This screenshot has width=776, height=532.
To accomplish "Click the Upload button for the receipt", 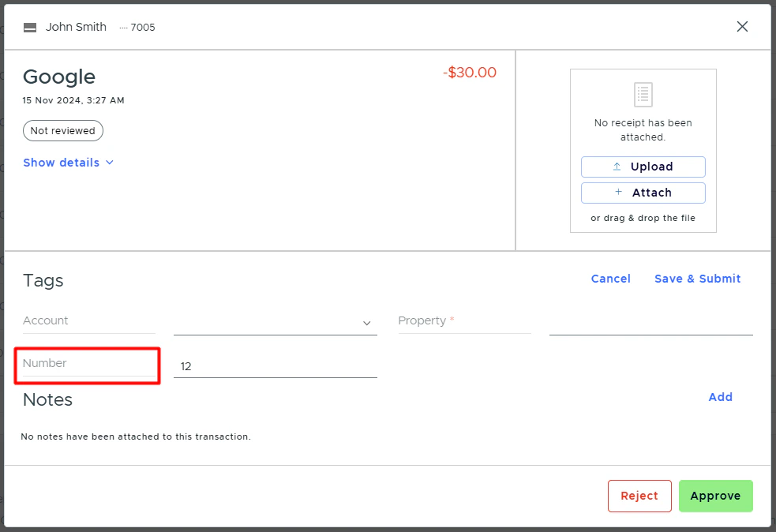I will pyautogui.click(x=643, y=167).
